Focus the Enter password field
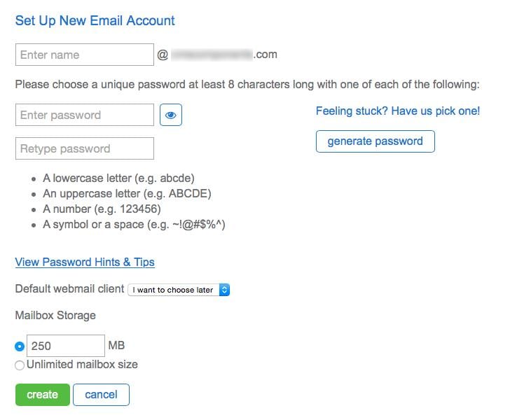Screen dimensions: 517x420 click(x=84, y=115)
